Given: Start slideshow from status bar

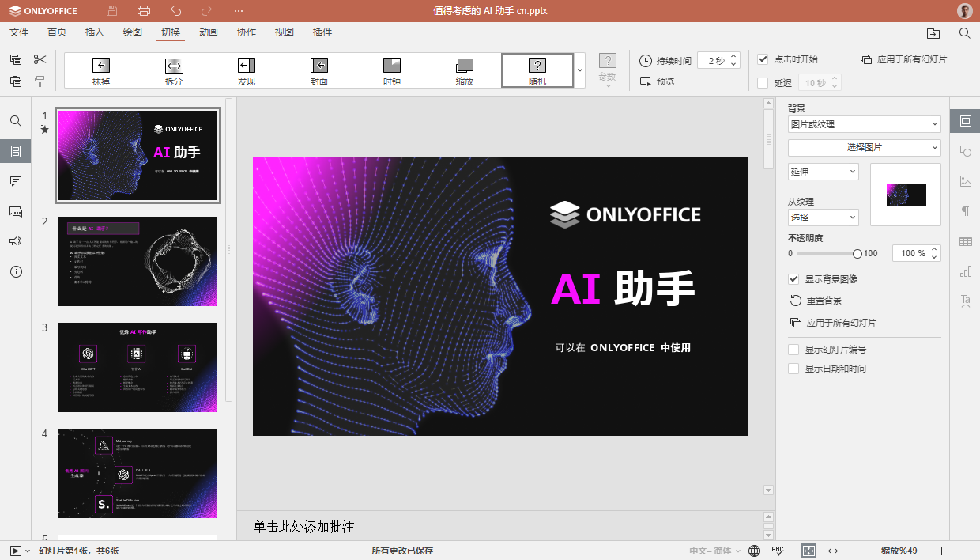Looking at the screenshot, I should coord(16,551).
